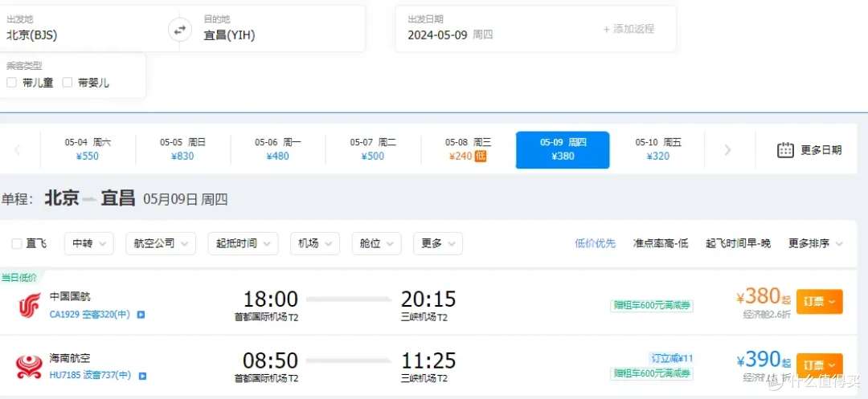Click the 经济舱2.6折 fare text
Screen dimensions: 868x399
768,315
